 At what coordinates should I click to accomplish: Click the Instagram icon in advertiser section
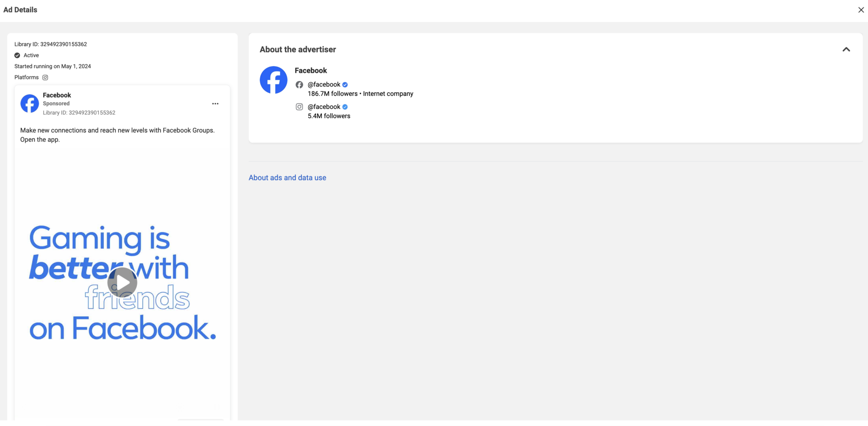pyautogui.click(x=300, y=106)
